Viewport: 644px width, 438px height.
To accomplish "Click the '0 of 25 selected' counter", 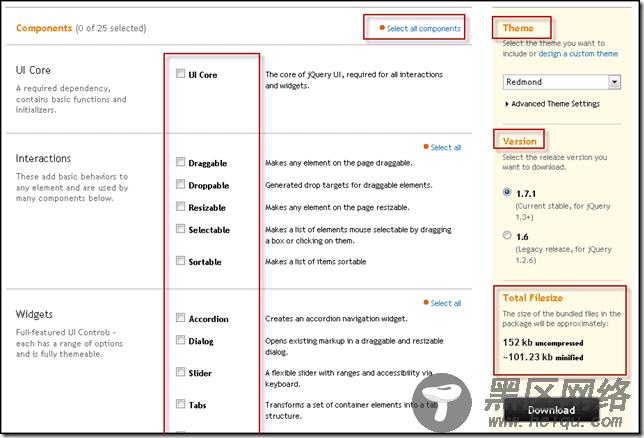I will 111,28.
